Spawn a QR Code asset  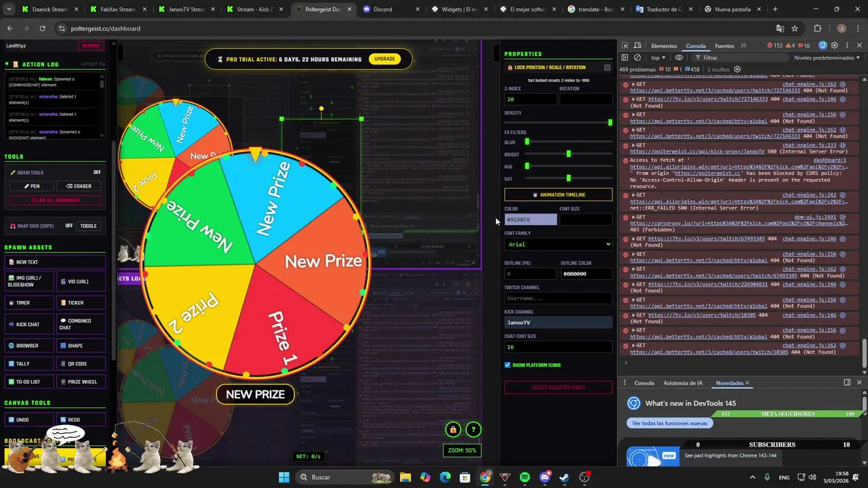pos(81,364)
